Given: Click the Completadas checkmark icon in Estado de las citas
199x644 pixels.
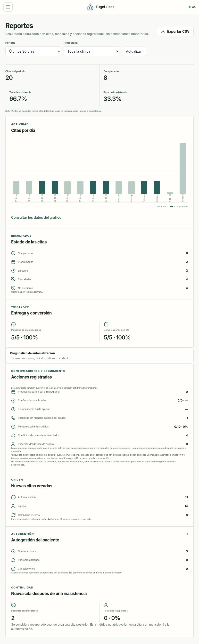Looking at the screenshot, I should point(13,253).
